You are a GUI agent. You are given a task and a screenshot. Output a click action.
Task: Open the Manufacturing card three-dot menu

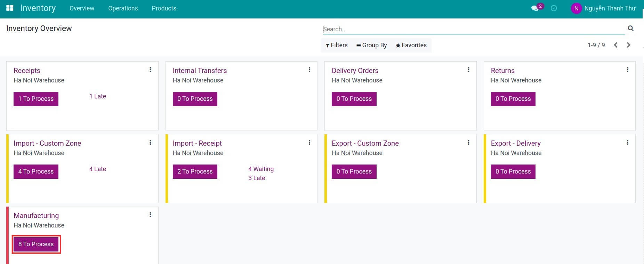(x=150, y=215)
